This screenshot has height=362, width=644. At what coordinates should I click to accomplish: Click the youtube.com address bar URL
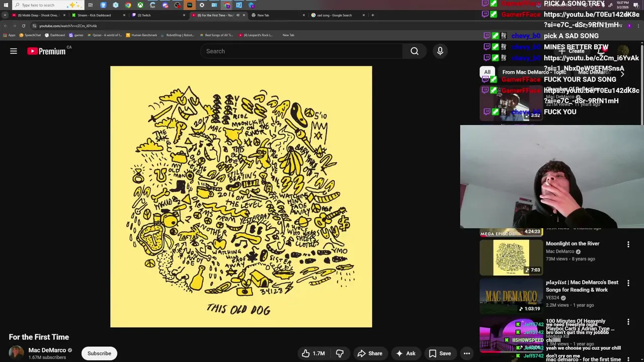(x=68, y=26)
